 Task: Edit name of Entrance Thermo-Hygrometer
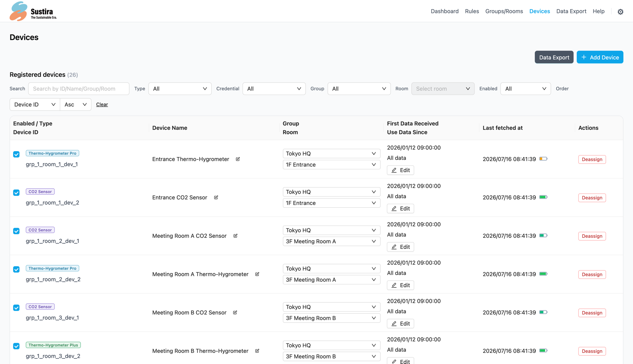pos(238,159)
